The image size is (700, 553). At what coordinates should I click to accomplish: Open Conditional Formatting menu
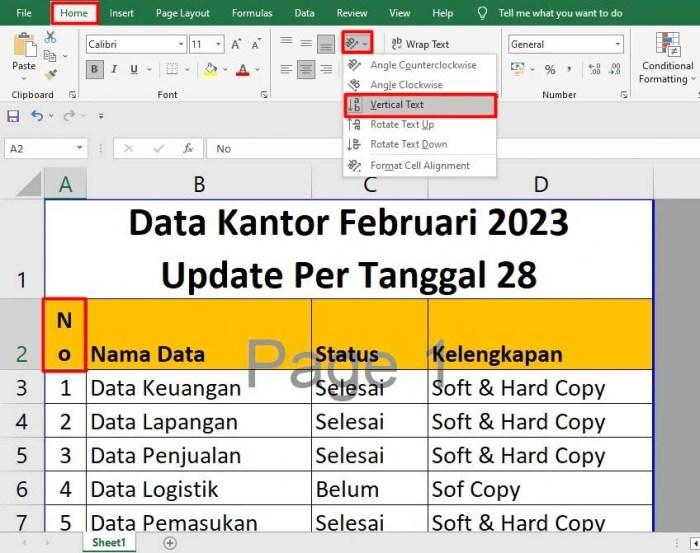pyautogui.click(x=667, y=58)
